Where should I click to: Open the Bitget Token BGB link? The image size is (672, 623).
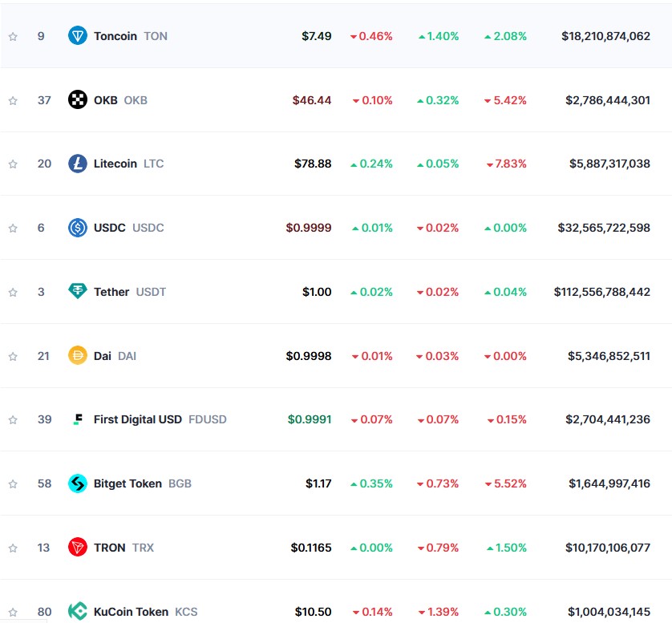pyautogui.click(x=142, y=483)
